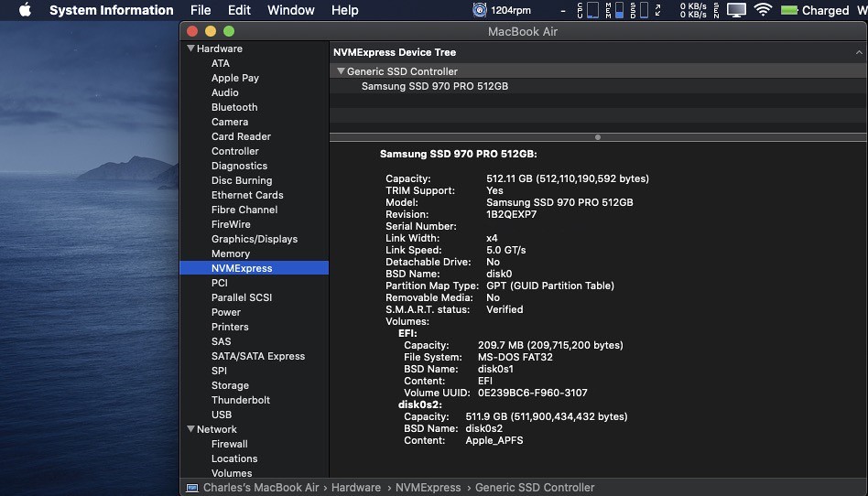Click the SSD usage meter icon

pos(639,10)
